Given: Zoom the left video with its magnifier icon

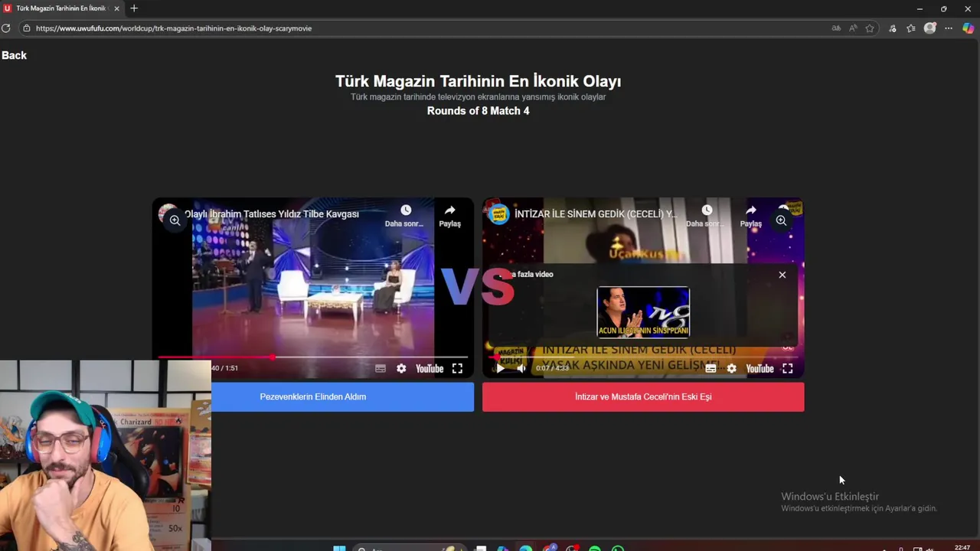Looking at the screenshot, I should [x=175, y=220].
